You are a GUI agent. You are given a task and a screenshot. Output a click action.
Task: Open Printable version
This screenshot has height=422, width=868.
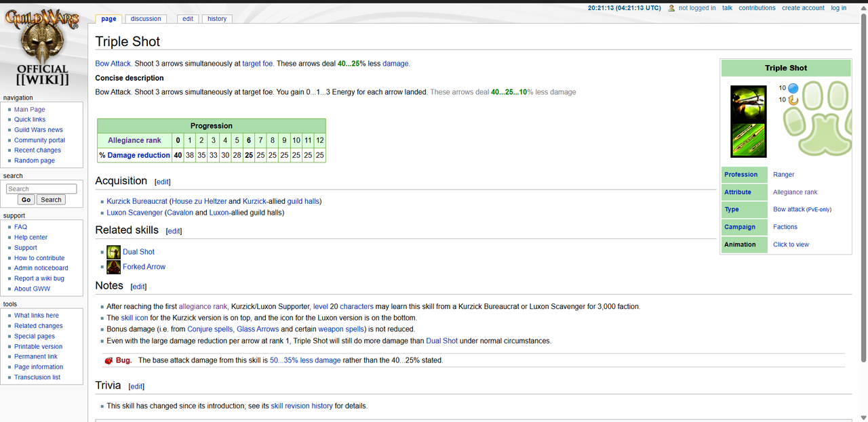point(39,347)
